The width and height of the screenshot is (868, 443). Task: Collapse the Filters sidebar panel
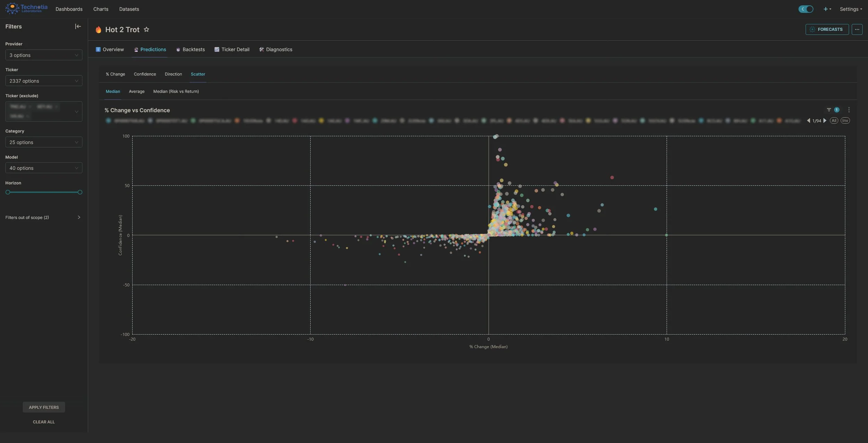(78, 26)
